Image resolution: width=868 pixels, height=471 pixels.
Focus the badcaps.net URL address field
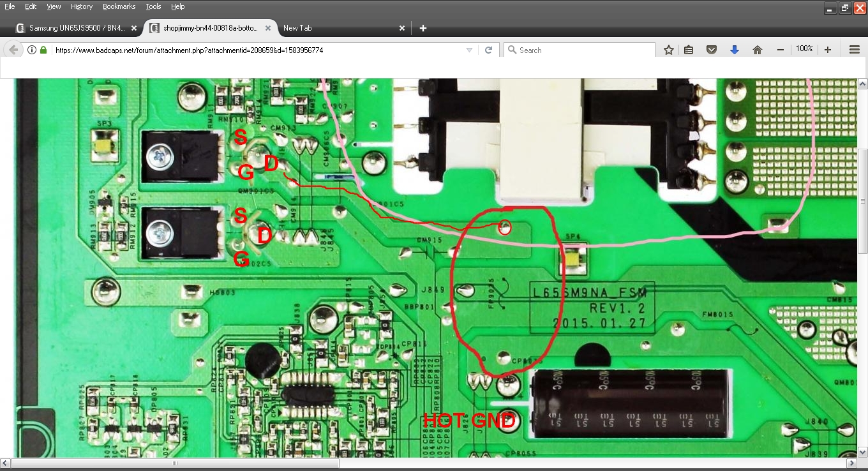tap(257, 50)
